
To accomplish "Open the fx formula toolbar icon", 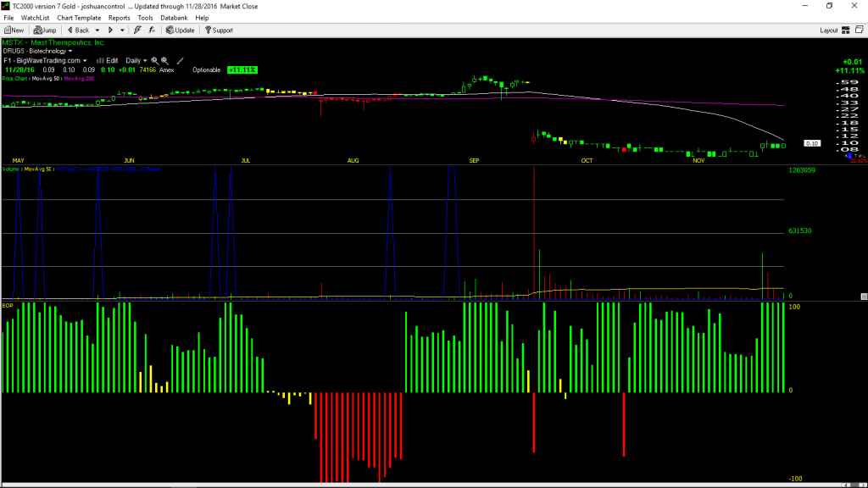I will click(152, 30).
